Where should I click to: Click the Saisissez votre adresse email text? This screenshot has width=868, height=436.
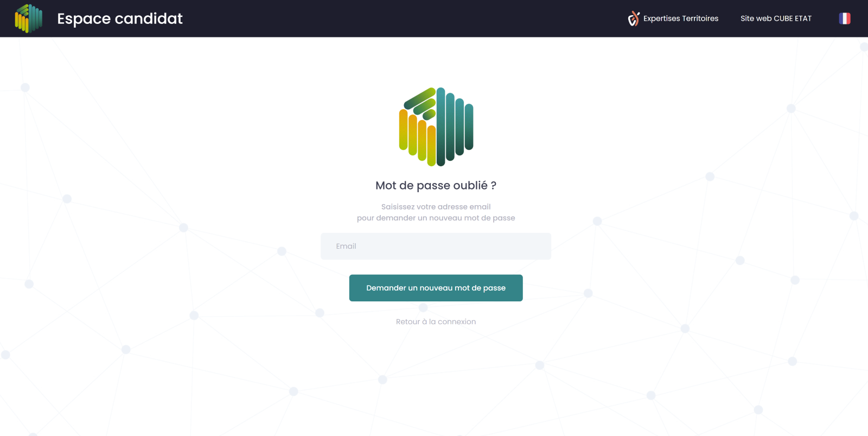[x=436, y=207]
